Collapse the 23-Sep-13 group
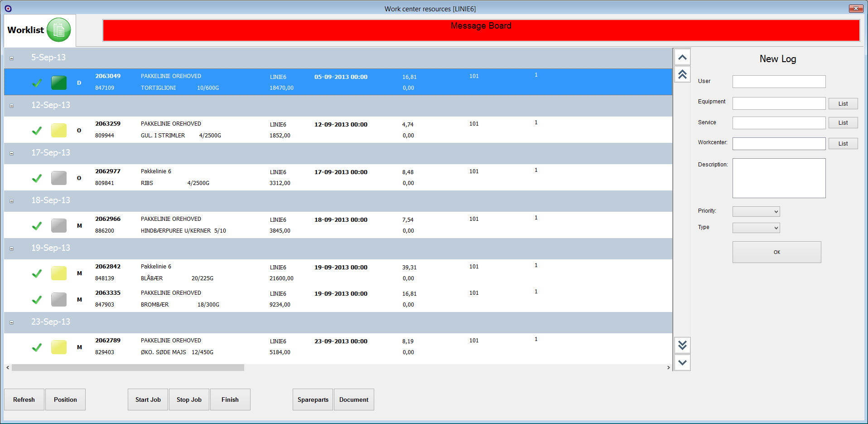The height and width of the screenshot is (424, 868). coord(12,322)
